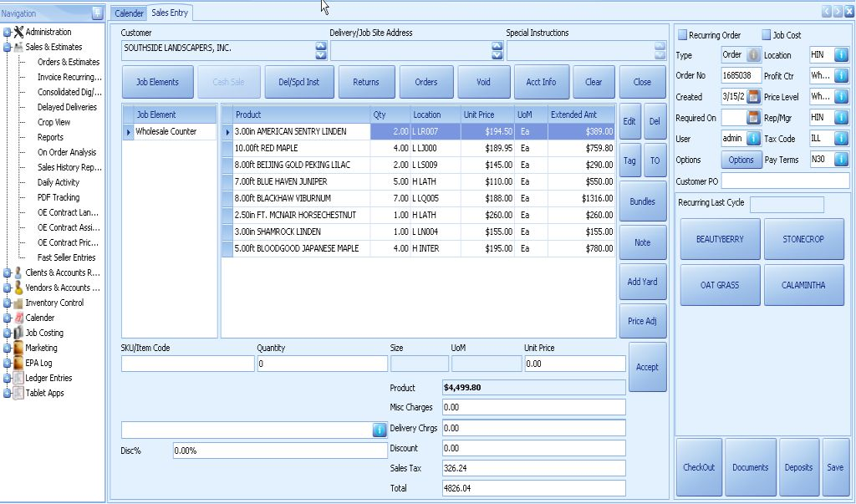Tick the Job Cost checkbox

(766, 35)
